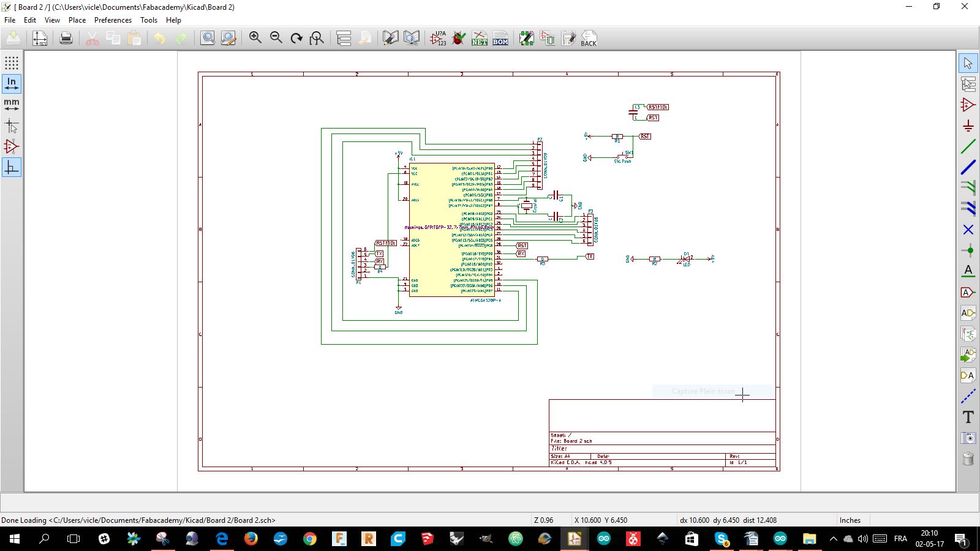Generate netlist with the NET icon
Viewport: 980px width, 551px height.
pos(479,39)
